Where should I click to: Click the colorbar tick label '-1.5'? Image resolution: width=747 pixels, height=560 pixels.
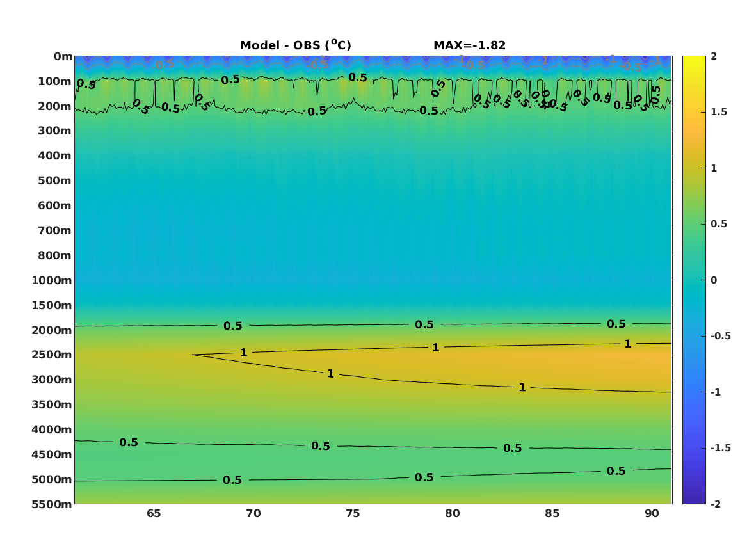click(x=721, y=448)
